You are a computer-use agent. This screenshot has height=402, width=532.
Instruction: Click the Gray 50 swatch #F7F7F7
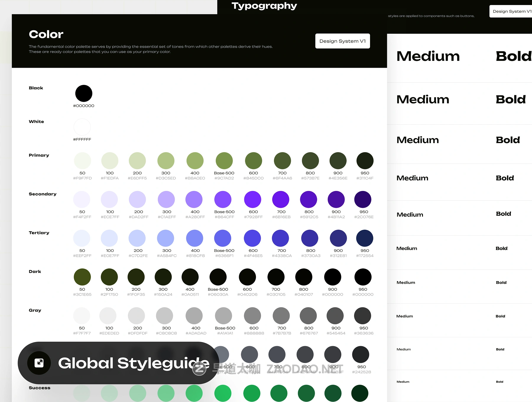82,316
